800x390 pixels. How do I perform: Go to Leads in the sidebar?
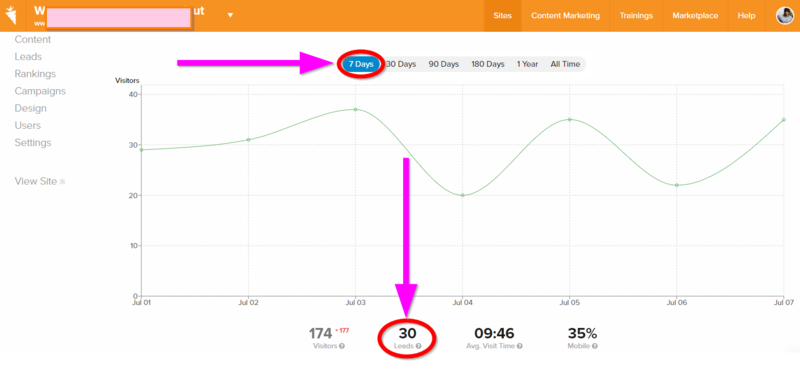[28, 57]
